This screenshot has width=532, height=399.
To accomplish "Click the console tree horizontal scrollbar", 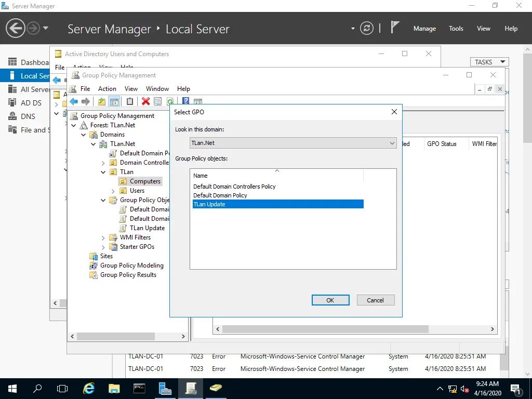I will coord(116,336).
